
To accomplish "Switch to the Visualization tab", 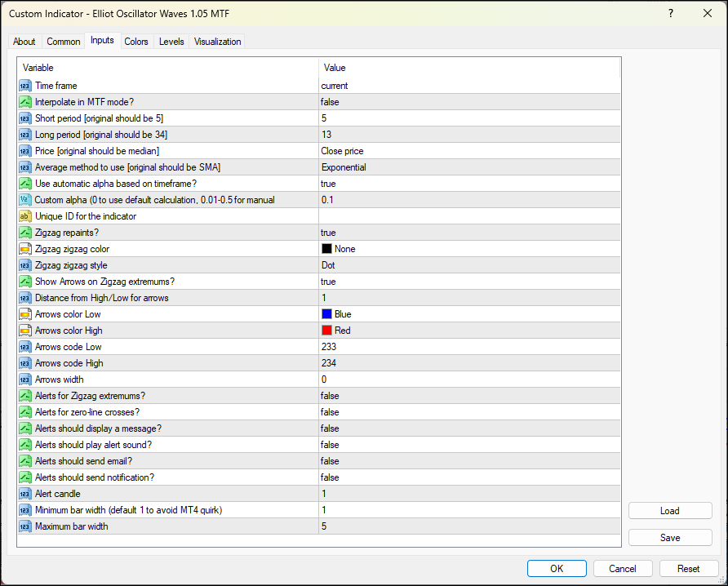I will (218, 42).
